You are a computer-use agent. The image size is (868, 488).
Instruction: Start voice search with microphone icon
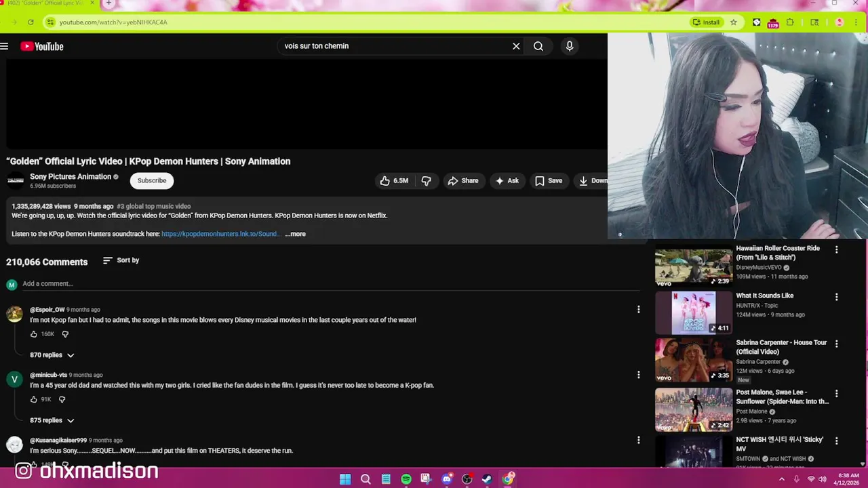point(570,46)
